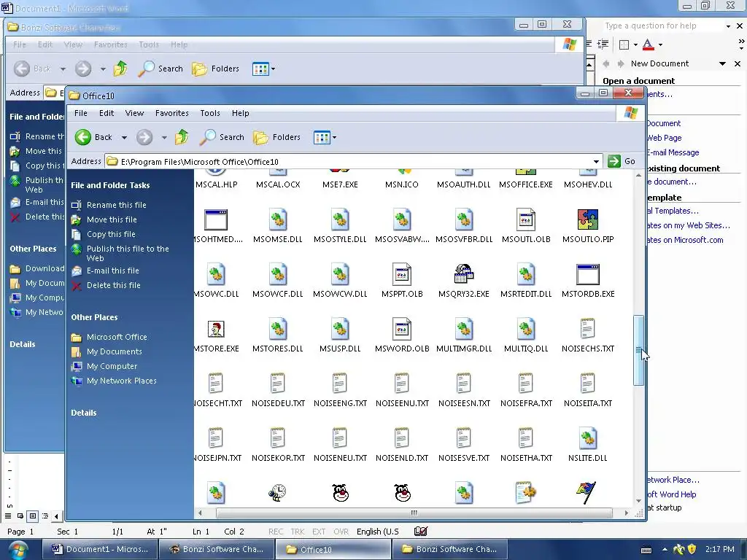Open font color dropdown arrow in Word
747x560 pixels.
tap(660, 44)
